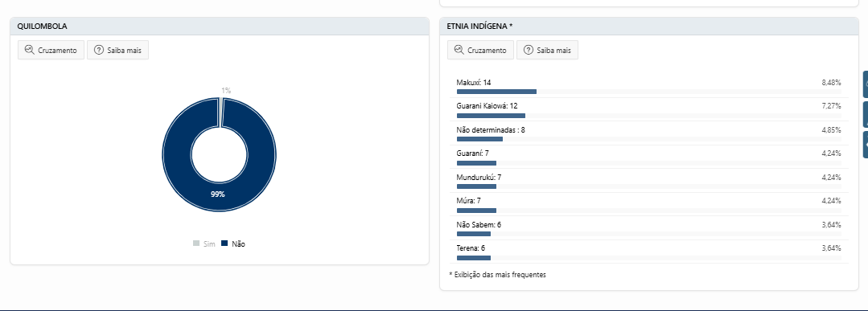Screen dimensions: 868x311
Task: Open the bottom blue side tab on right edge
Action: (866, 145)
